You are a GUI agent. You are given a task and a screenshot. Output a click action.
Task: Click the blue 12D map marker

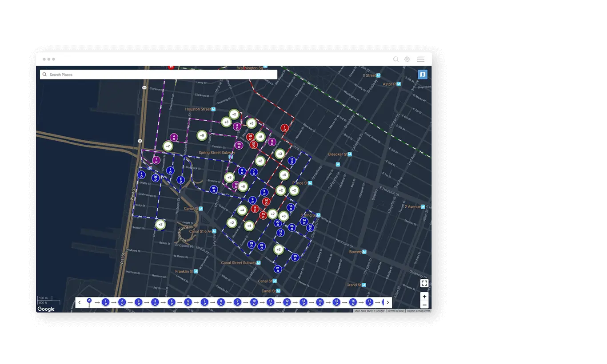click(x=292, y=161)
